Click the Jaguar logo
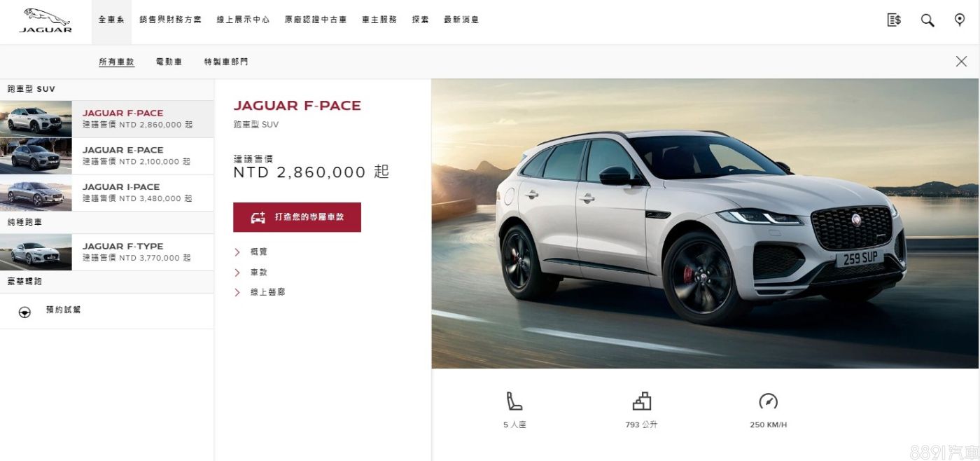The height and width of the screenshot is (461, 980). click(45, 20)
